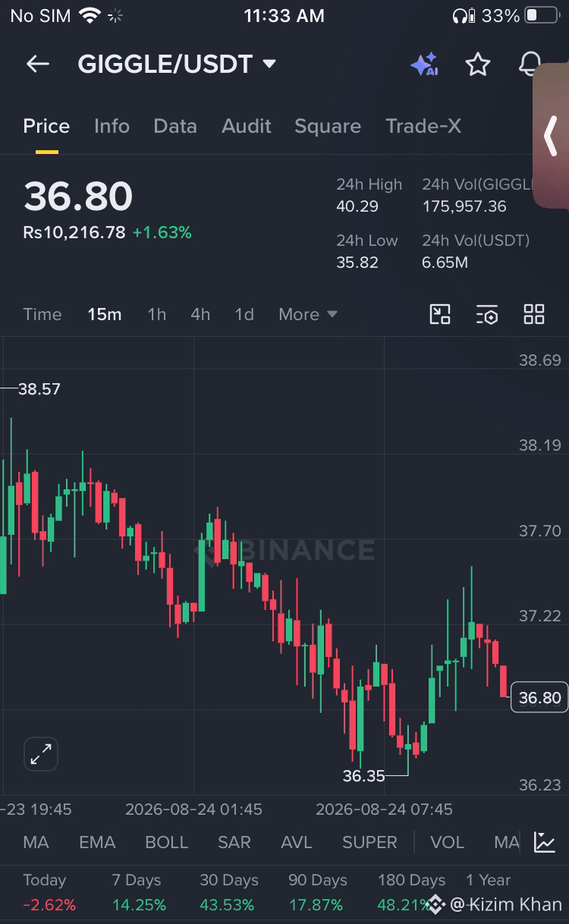Tap the 24h High value 40.29
569x924 pixels.
(357, 206)
